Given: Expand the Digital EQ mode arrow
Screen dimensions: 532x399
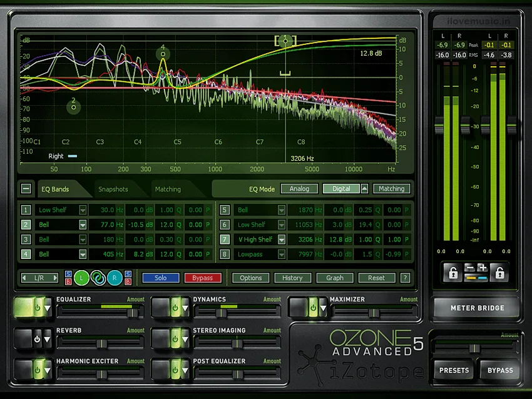Looking at the screenshot, I should point(364,188).
